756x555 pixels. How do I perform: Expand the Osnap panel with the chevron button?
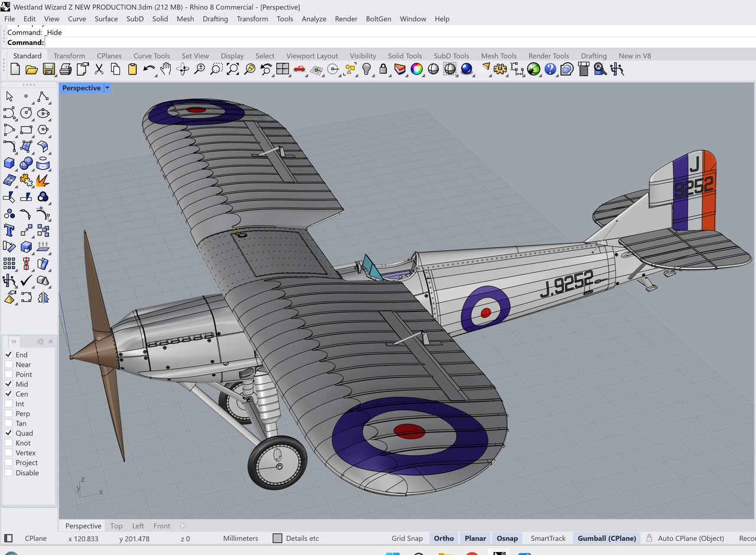13,341
